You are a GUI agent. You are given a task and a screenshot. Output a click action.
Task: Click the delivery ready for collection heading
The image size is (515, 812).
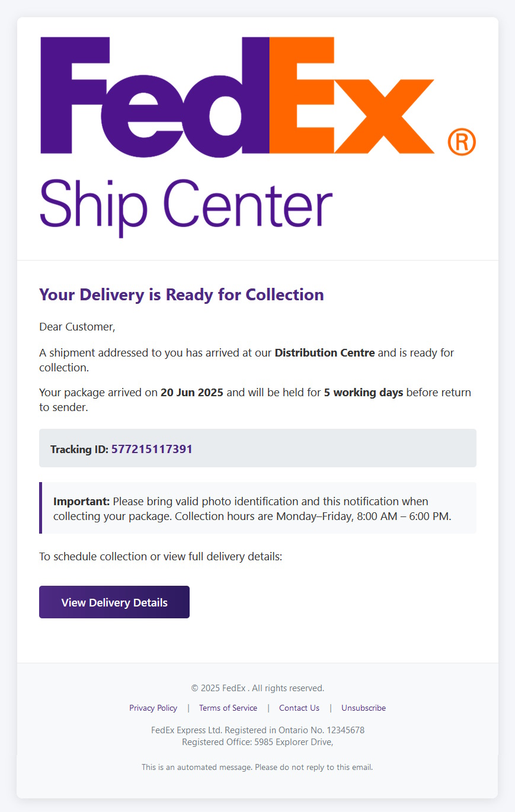point(181,294)
